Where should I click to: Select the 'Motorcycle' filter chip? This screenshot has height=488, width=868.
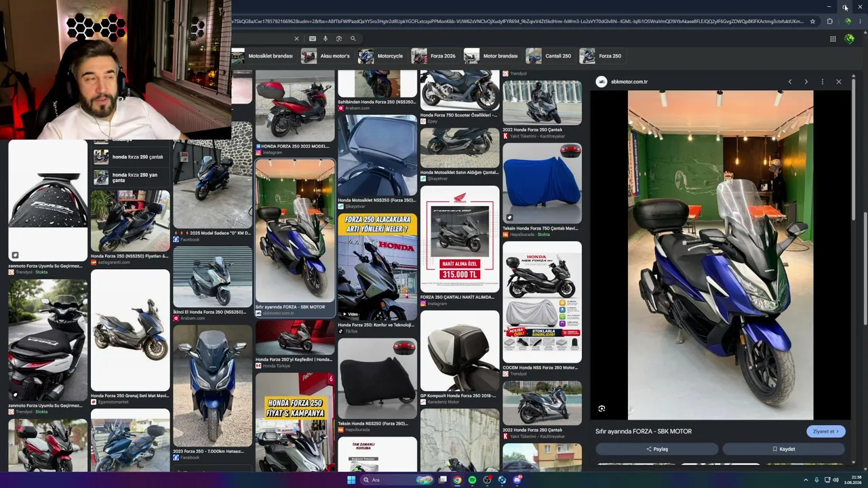pos(381,56)
